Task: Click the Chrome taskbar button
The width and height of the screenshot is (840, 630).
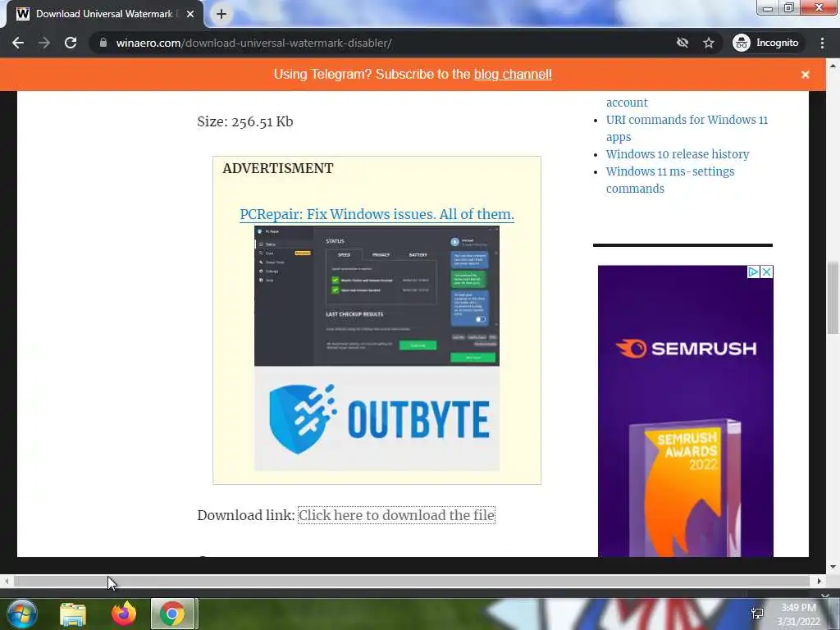Action: pos(172,614)
